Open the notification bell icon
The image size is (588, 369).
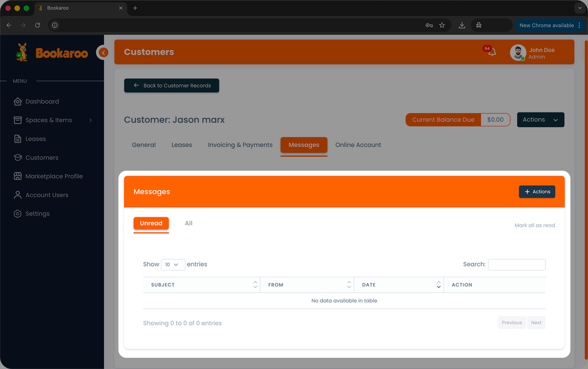point(492,52)
